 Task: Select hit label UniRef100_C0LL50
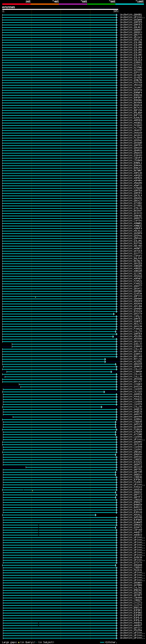click(131, 407)
